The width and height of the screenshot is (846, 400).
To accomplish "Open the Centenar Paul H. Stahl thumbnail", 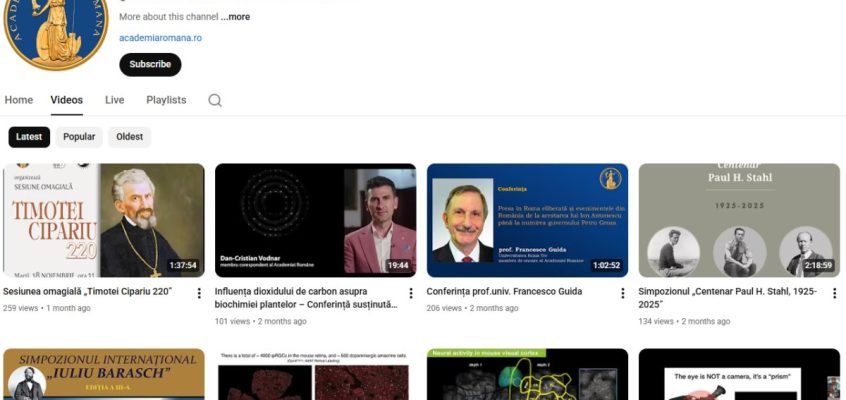I will click(739, 220).
